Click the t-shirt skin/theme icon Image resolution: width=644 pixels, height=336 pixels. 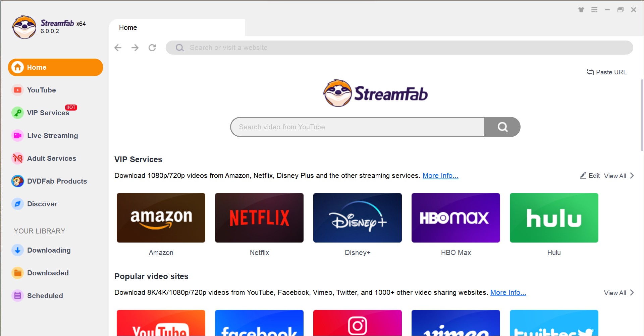point(581,10)
